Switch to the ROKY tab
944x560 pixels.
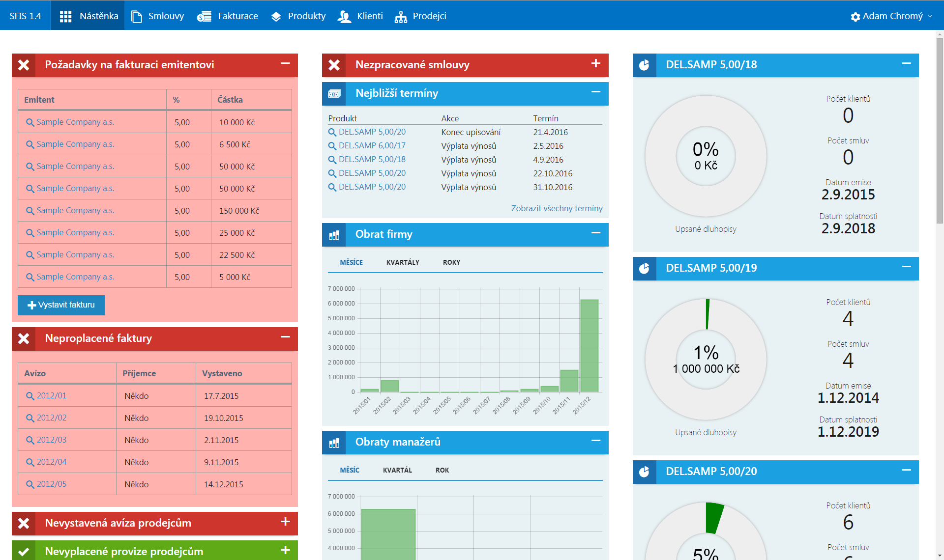(x=451, y=262)
